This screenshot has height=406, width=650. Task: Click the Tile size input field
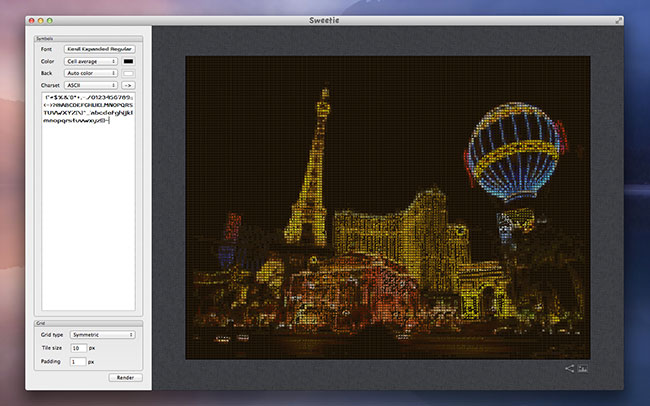78,347
